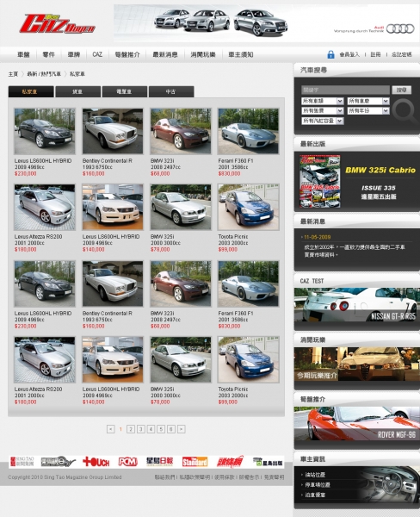The height and width of the screenshot is (517, 420).
Task: Open the 消閒玩樂 navigation menu item
Action: (203, 54)
